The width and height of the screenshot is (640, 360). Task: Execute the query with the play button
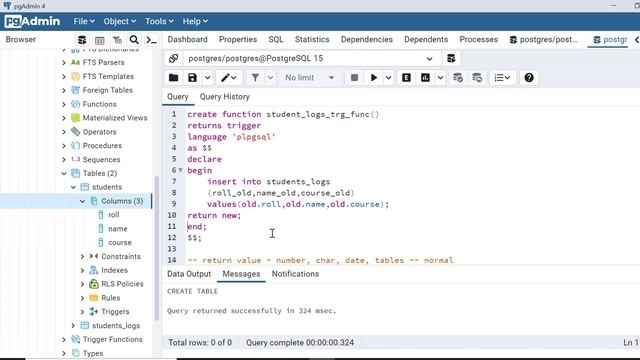click(x=373, y=78)
